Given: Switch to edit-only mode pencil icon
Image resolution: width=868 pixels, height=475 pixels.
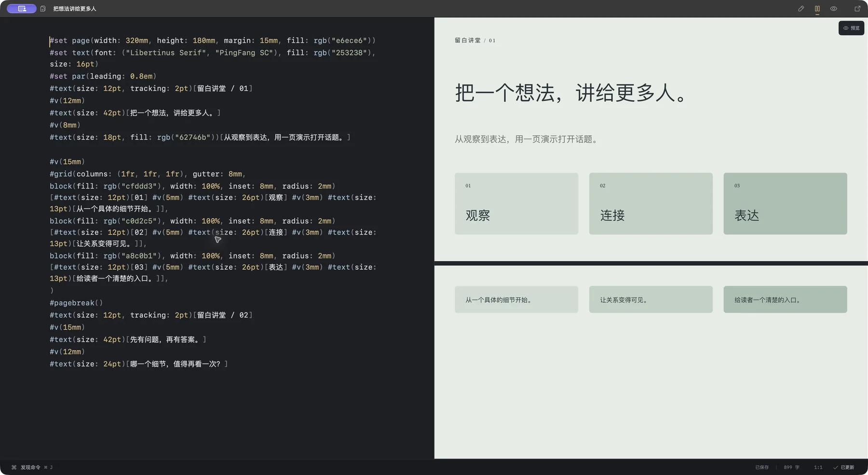Looking at the screenshot, I should coord(801,9).
